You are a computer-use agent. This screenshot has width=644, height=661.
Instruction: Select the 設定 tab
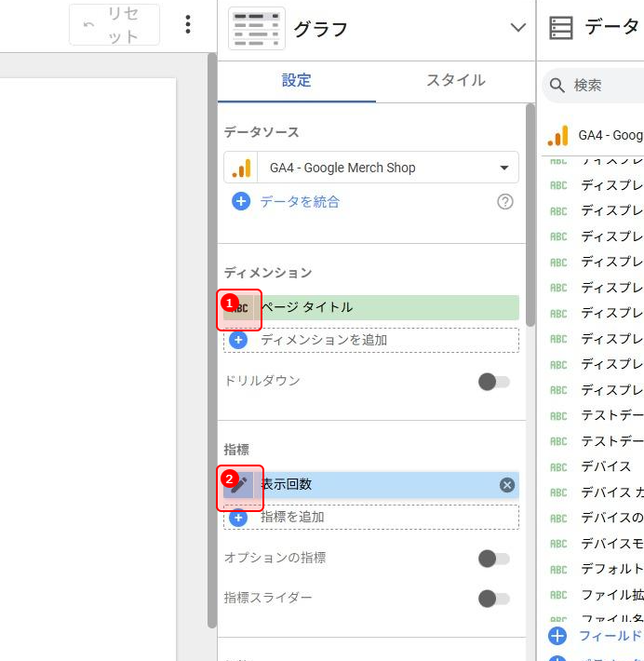pyautogui.click(x=297, y=81)
